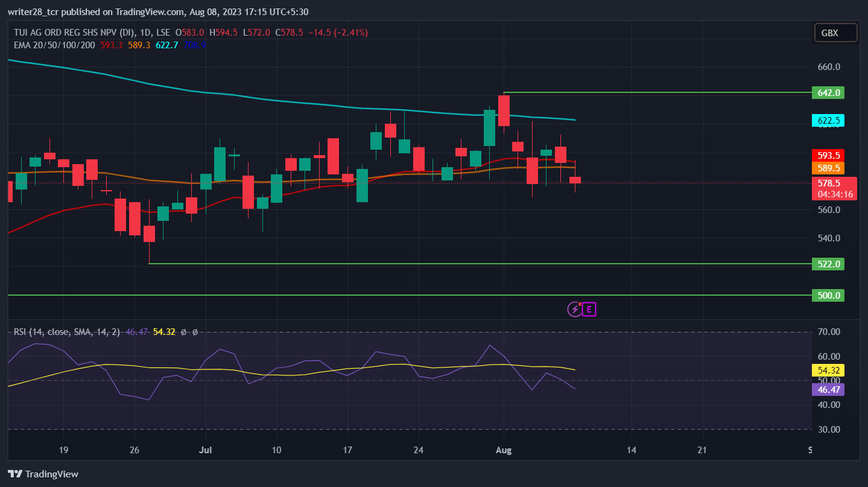Viewport: 868px width, 487px height.
Task: Click the current price 578.5 countdown label
Action: (835, 188)
